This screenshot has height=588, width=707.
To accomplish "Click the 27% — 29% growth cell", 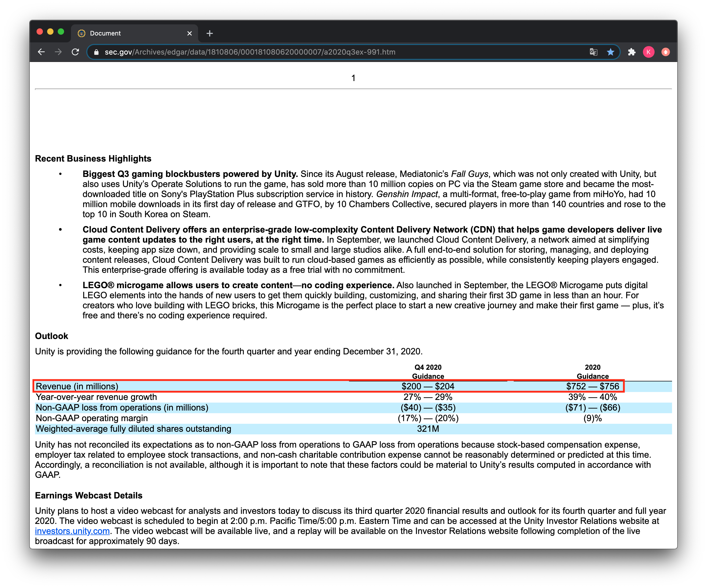I will click(x=428, y=397).
